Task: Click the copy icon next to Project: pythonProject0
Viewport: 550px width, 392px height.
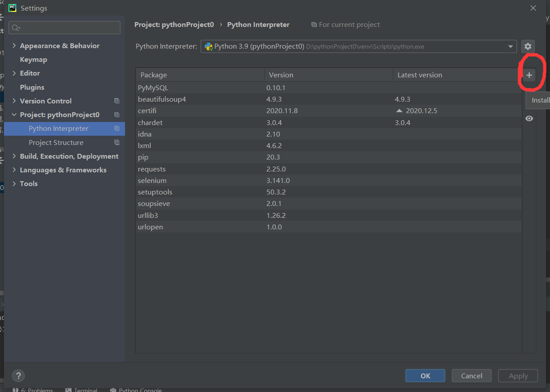Action: click(x=117, y=114)
